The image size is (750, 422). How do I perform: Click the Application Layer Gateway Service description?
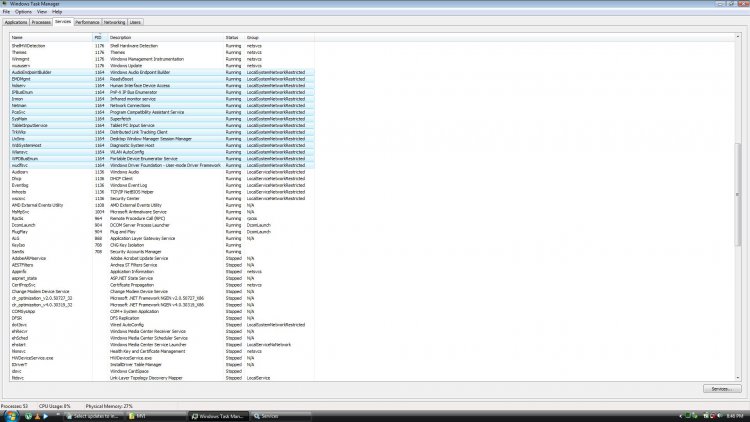point(143,238)
